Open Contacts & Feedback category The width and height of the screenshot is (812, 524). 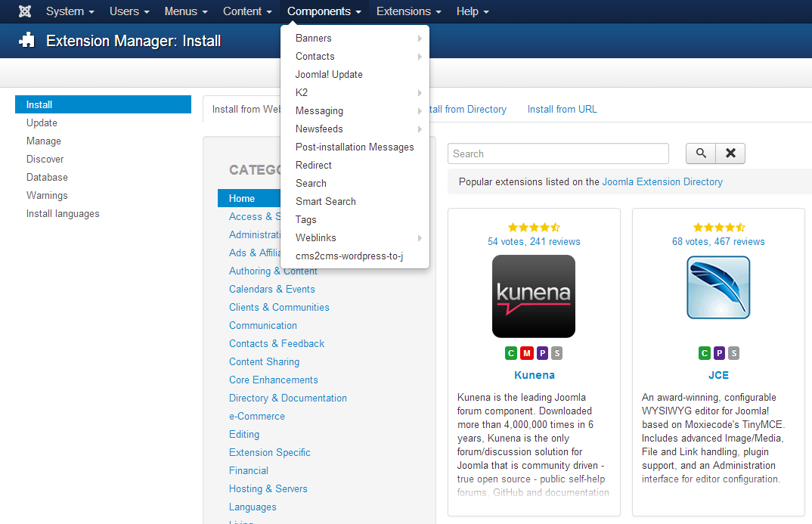point(277,343)
